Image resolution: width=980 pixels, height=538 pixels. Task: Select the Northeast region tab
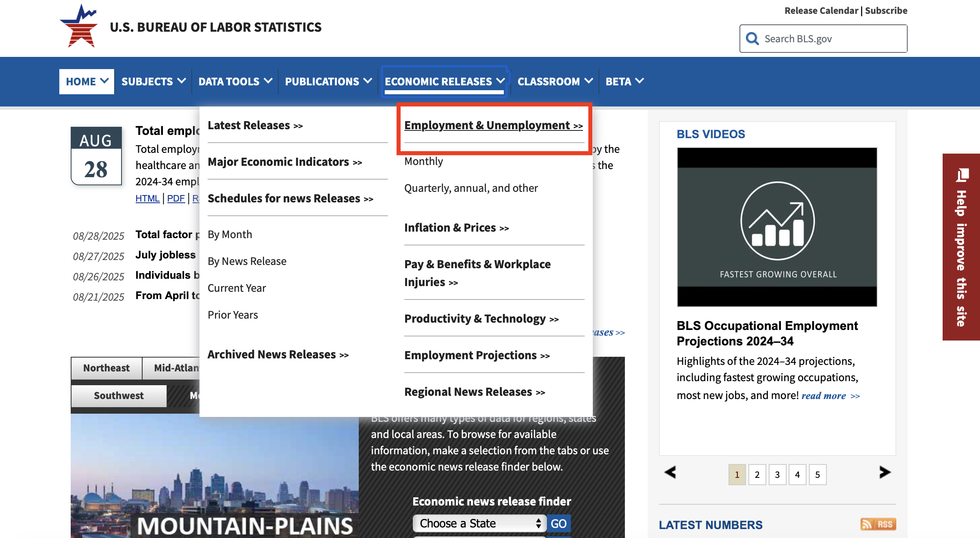click(x=106, y=368)
